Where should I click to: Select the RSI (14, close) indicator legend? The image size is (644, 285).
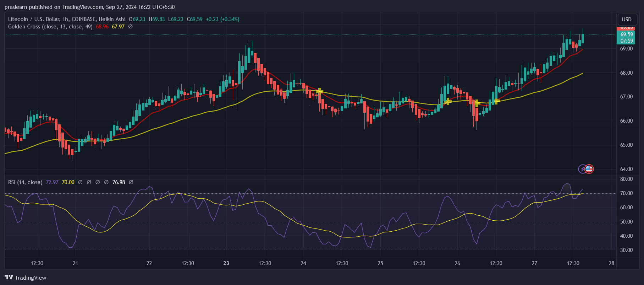(x=25, y=182)
